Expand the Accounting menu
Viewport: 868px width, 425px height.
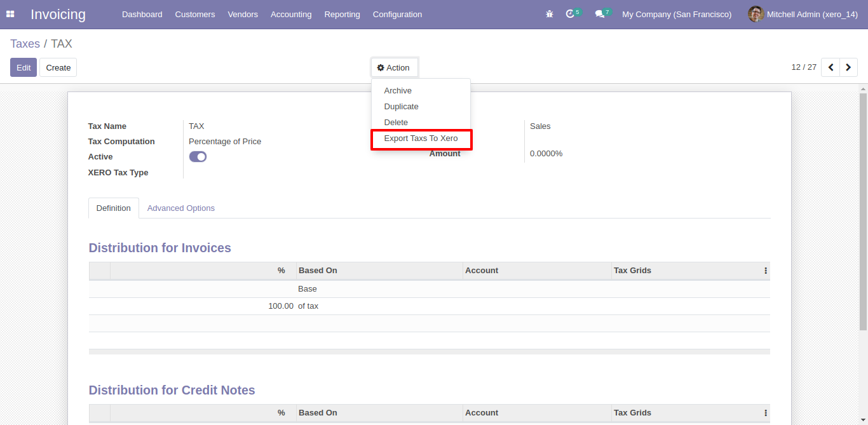(x=291, y=14)
